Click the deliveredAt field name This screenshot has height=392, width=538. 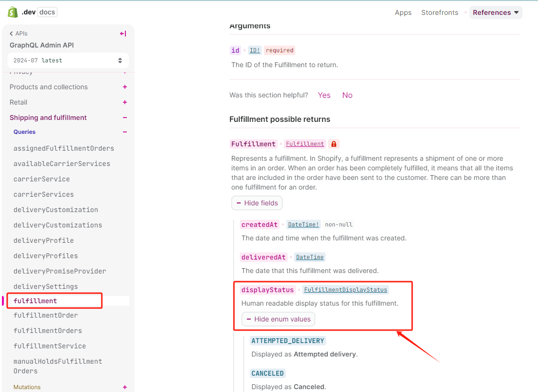[264, 257]
